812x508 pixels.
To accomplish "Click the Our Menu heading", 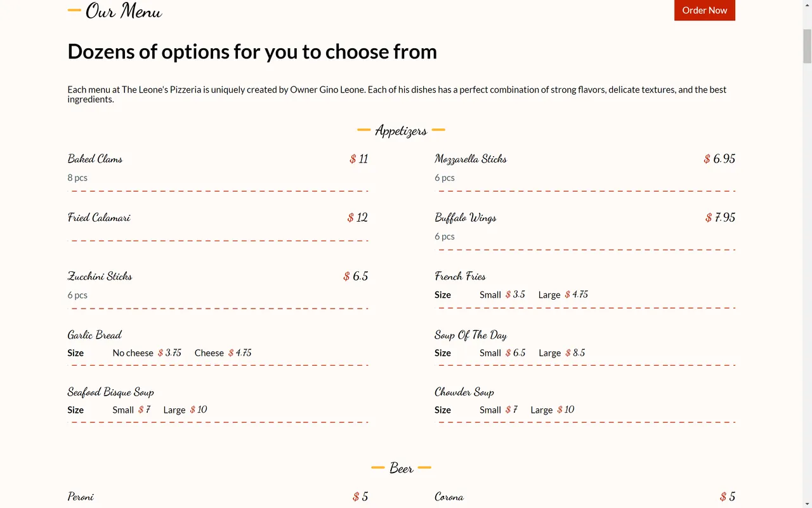I will click(124, 11).
